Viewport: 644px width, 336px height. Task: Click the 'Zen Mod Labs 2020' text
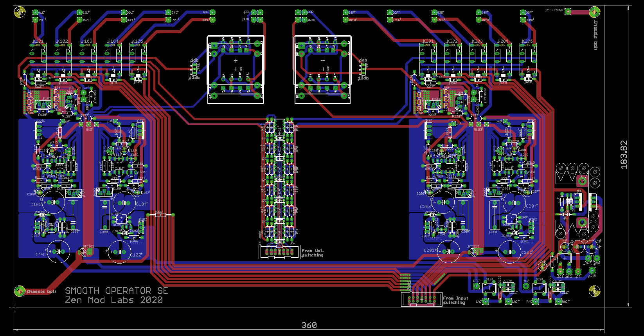coord(114,300)
